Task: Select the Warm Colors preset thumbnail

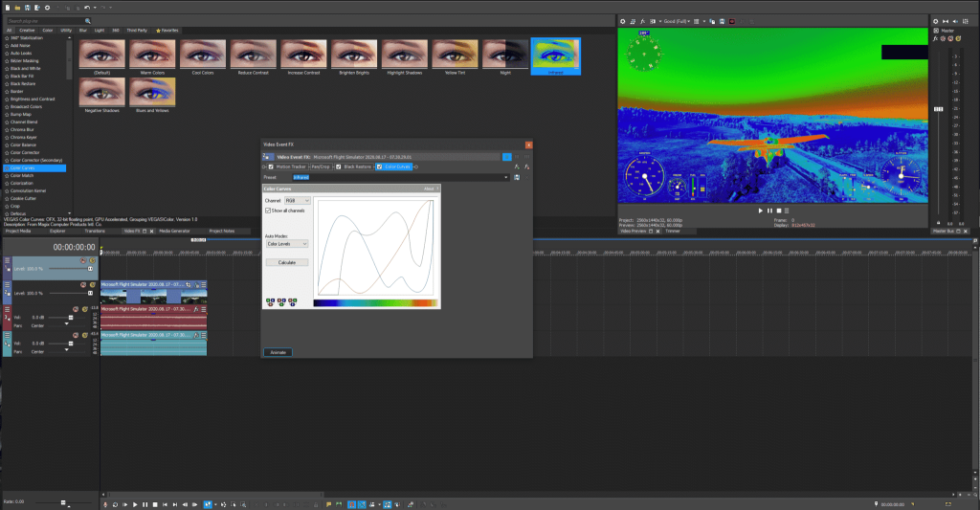Action: pyautogui.click(x=151, y=55)
